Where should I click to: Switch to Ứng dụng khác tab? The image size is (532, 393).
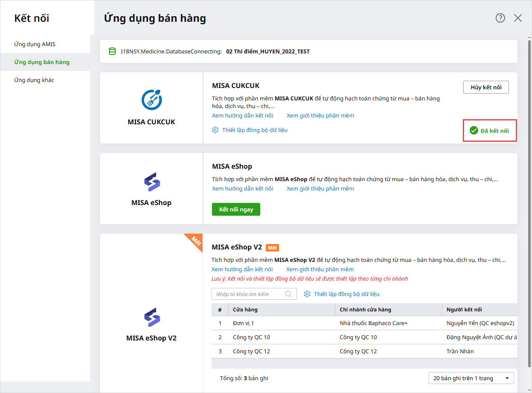pos(34,80)
